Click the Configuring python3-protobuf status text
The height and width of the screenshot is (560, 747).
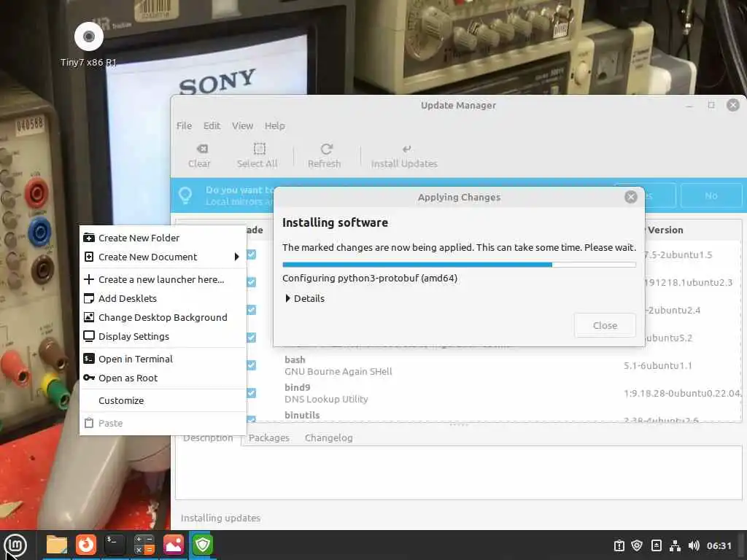pyautogui.click(x=370, y=278)
